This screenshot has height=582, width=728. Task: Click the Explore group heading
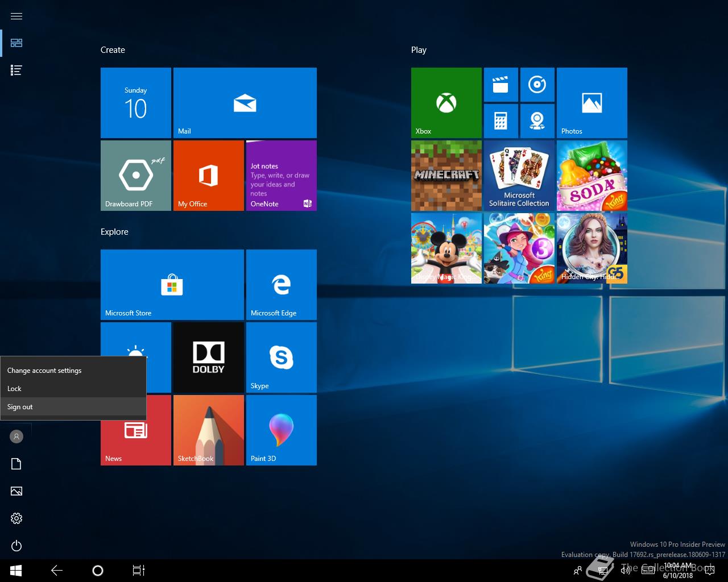(x=114, y=232)
